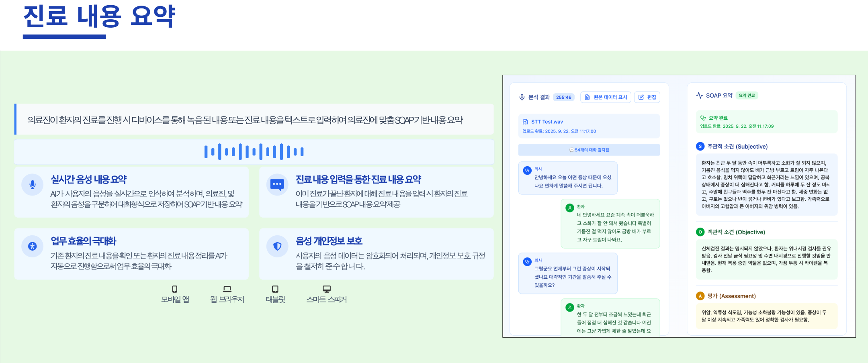Select the 태블릿 tablet icon
The height and width of the screenshot is (363, 868).
pos(275,289)
